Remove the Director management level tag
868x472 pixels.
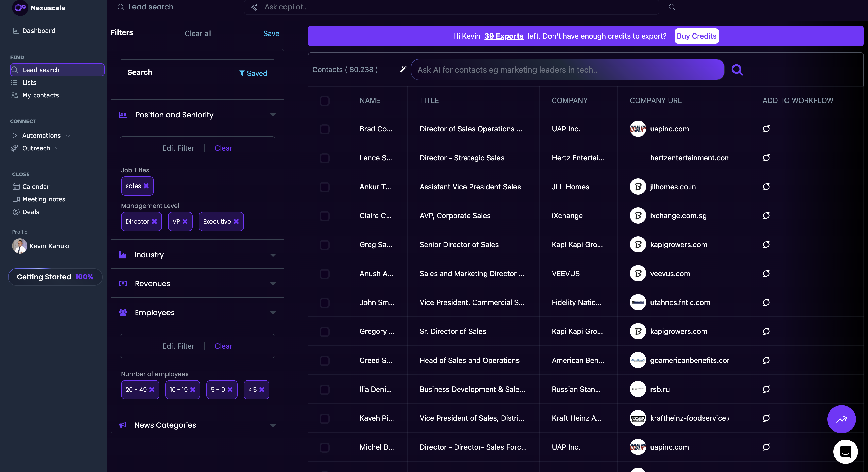[154, 221]
